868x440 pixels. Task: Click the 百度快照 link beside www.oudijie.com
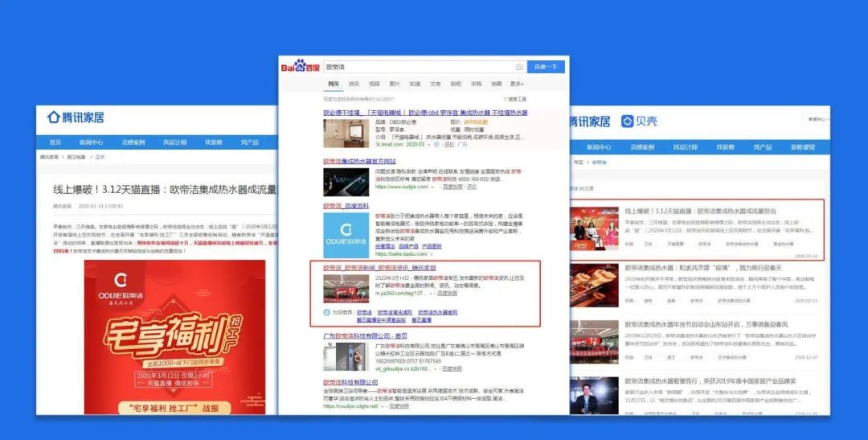(452, 187)
